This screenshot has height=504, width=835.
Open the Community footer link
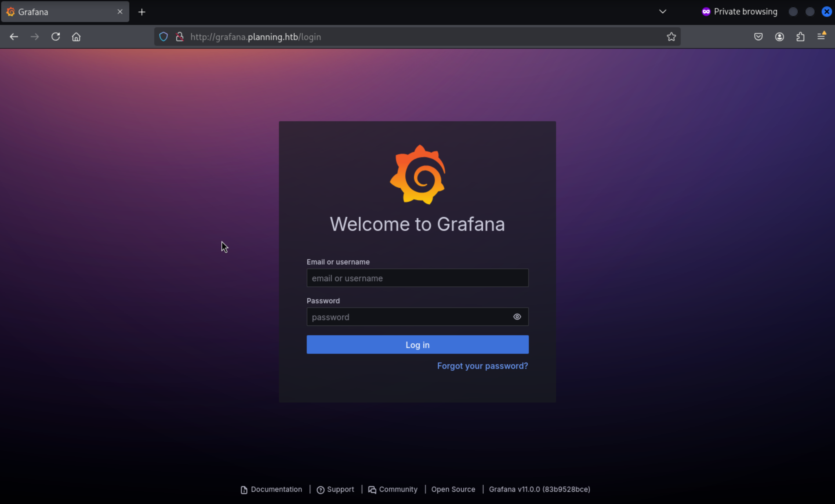point(398,489)
